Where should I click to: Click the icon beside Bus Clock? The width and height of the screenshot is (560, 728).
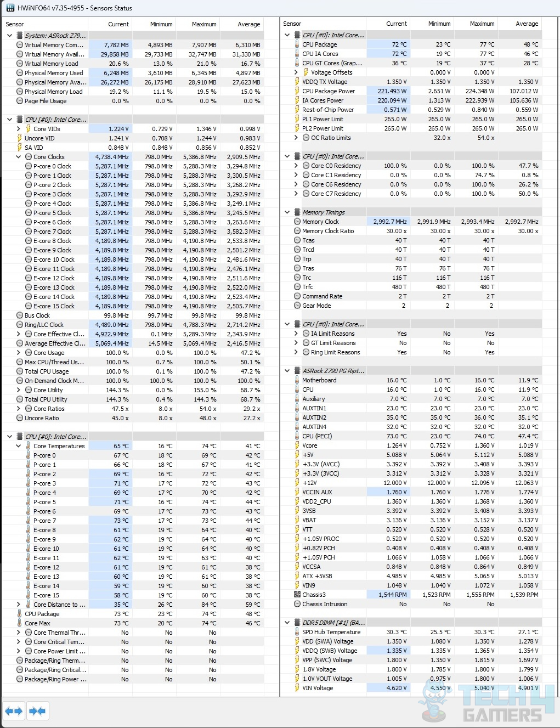pos(20,315)
